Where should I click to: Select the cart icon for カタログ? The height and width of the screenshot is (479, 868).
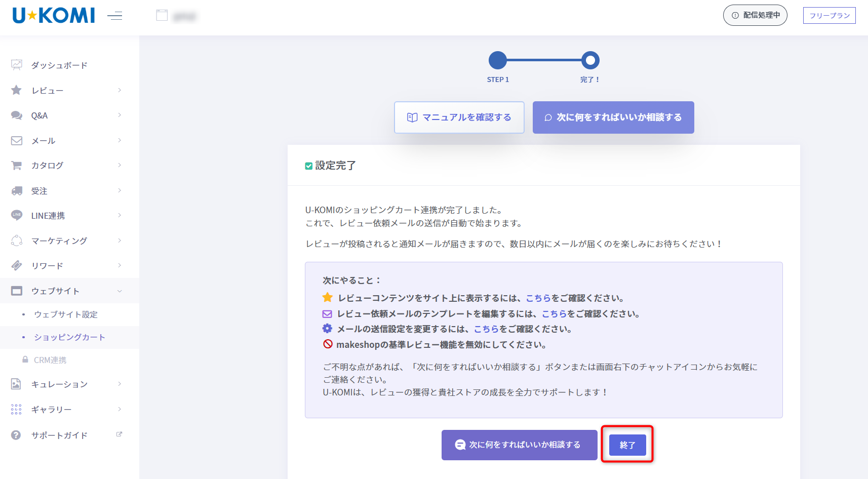[16, 165]
